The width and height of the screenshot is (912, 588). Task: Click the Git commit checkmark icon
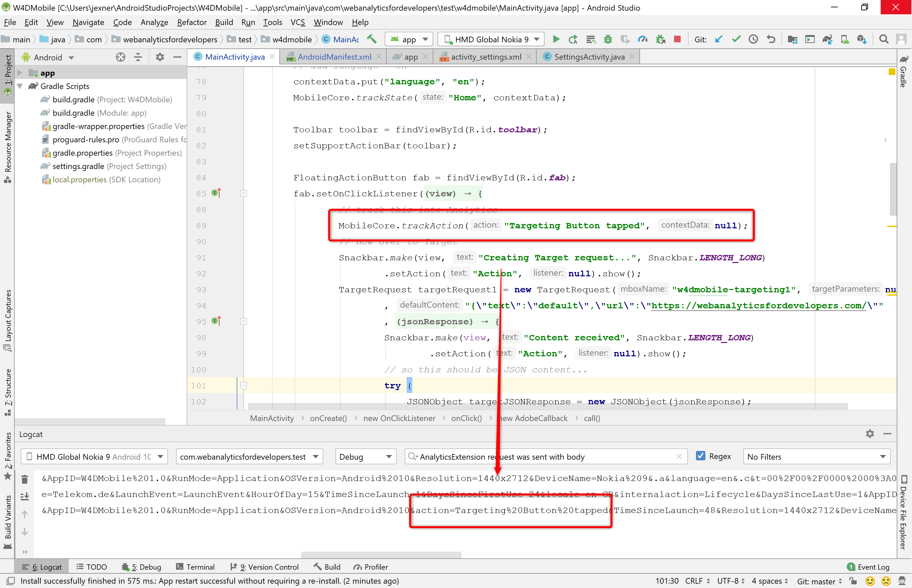click(x=736, y=39)
